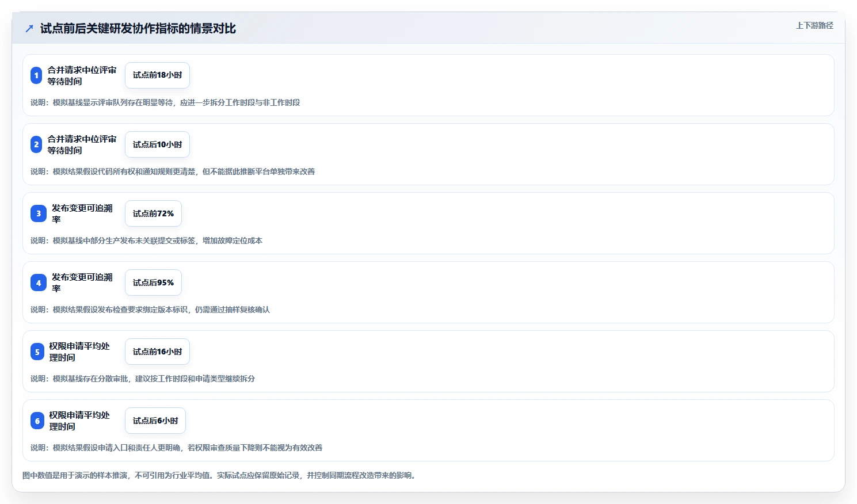Click 权限申请平均处理时间 label in card 5
The height and width of the screenshot is (504, 857).
[x=79, y=352]
